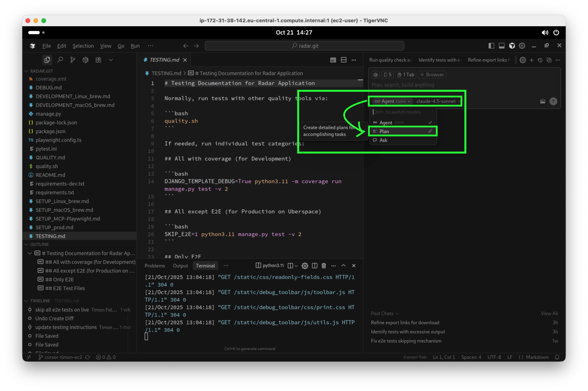Viewport: 588px width, 391px height.
Task: Switch to the Problems panel tab
Action: [x=155, y=266]
